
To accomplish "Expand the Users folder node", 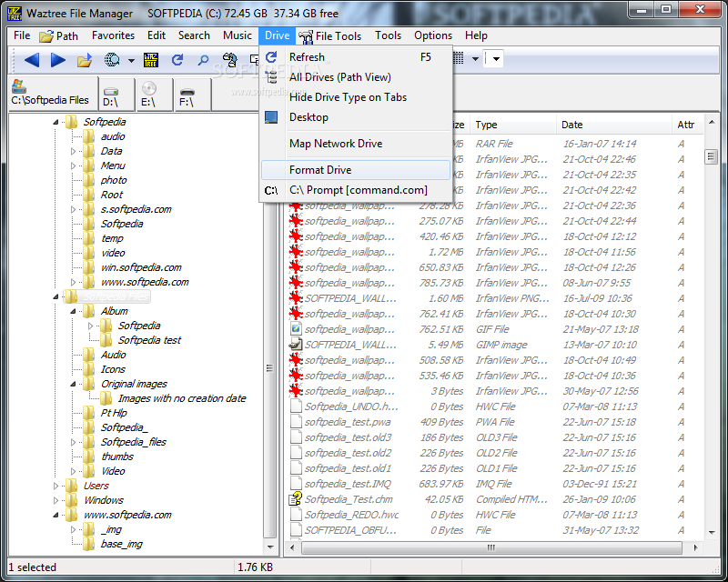I will tap(56, 486).
